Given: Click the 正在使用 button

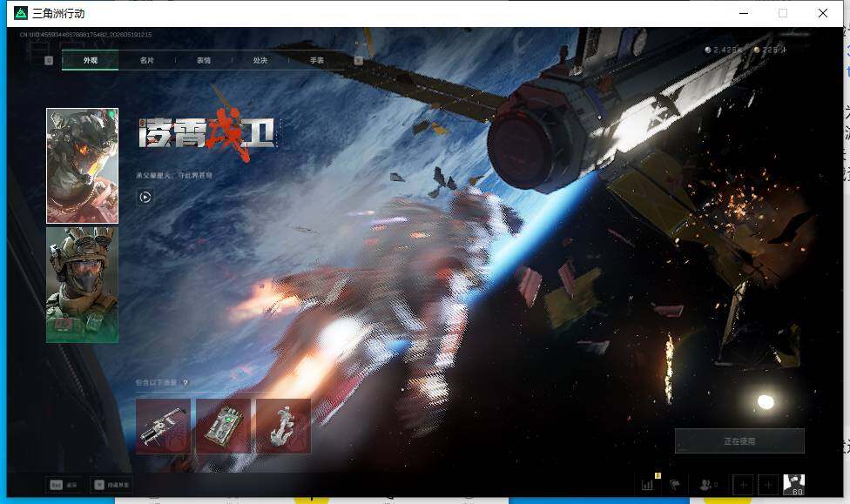Looking at the screenshot, I should (739, 441).
